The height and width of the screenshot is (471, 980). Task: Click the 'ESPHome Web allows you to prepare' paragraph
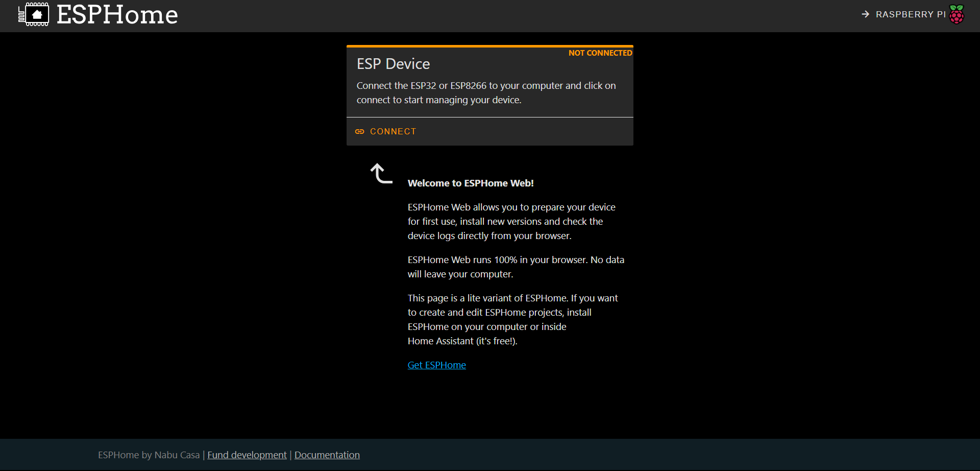point(511,222)
